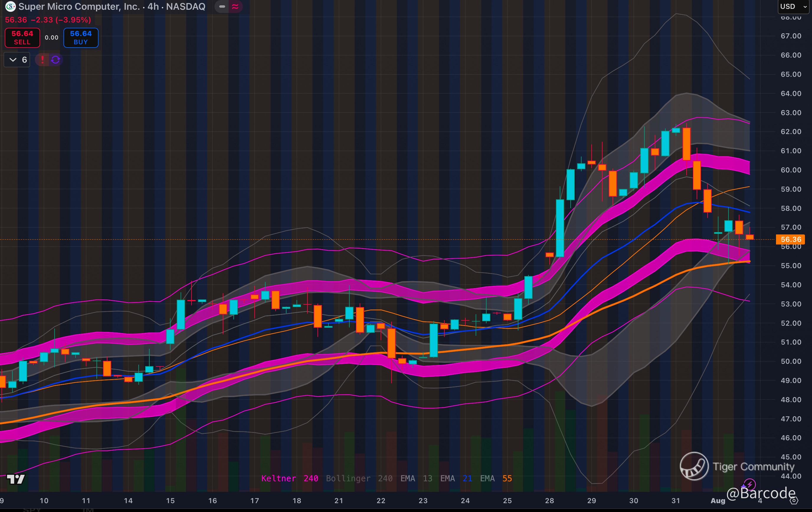
Task: Click the red exclamation warning icon
Action: tap(42, 60)
